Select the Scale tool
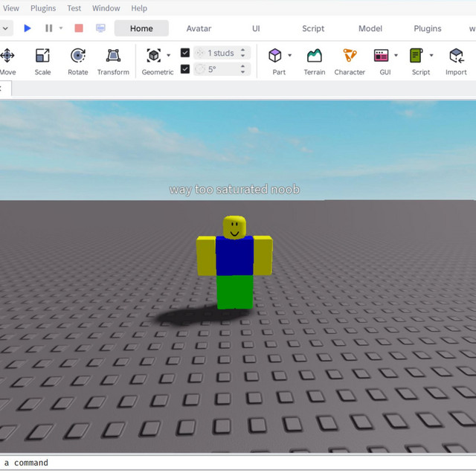The image size is (476, 476). (42, 62)
